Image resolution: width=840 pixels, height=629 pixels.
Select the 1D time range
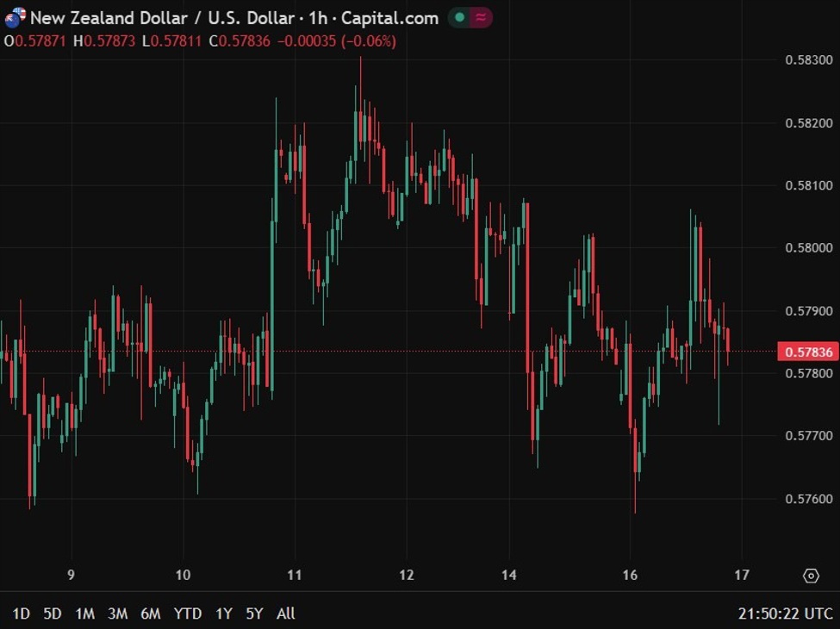(x=21, y=613)
